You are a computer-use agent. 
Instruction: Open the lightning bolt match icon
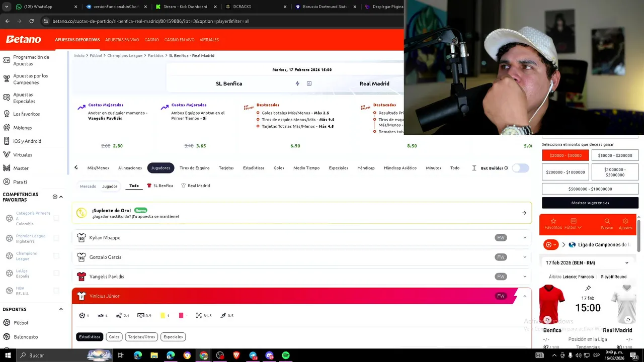(297, 83)
